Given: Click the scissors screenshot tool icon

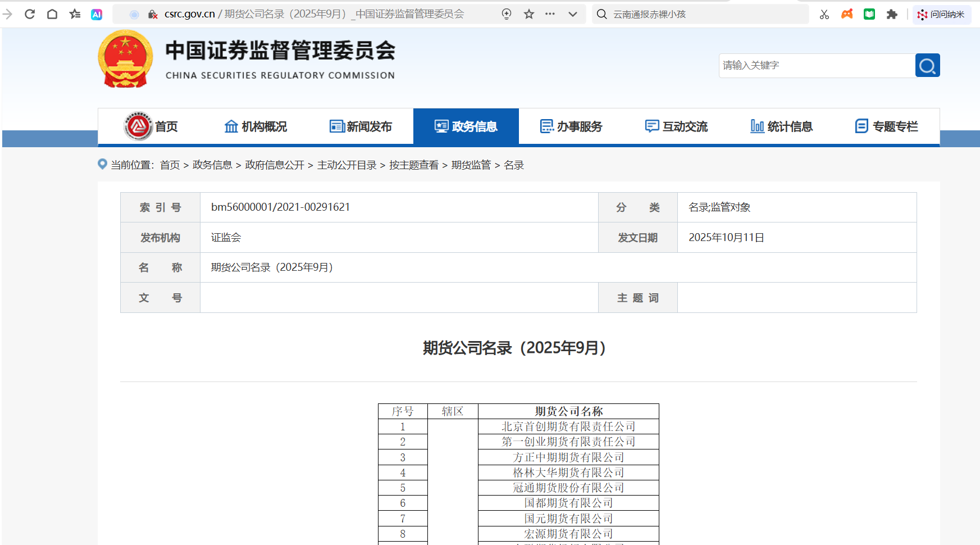Looking at the screenshot, I should click(x=824, y=15).
